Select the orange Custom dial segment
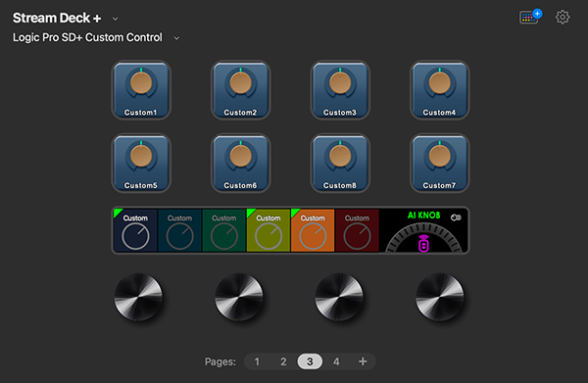This screenshot has width=588, height=383. [313, 230]
